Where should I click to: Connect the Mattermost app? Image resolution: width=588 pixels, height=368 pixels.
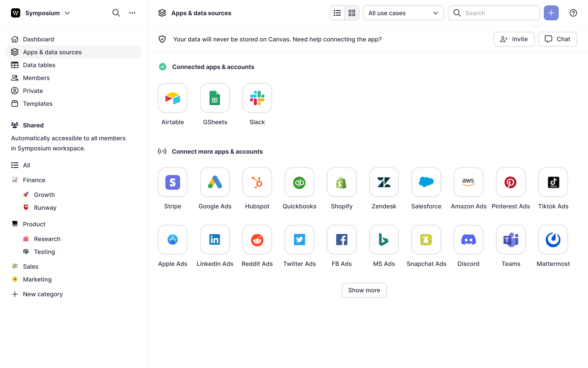[x=553, y=239]
